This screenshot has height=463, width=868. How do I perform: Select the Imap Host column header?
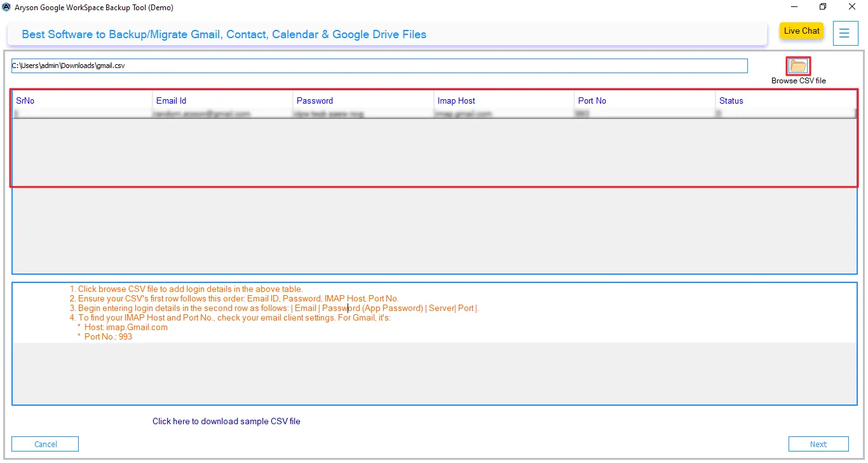456,100
